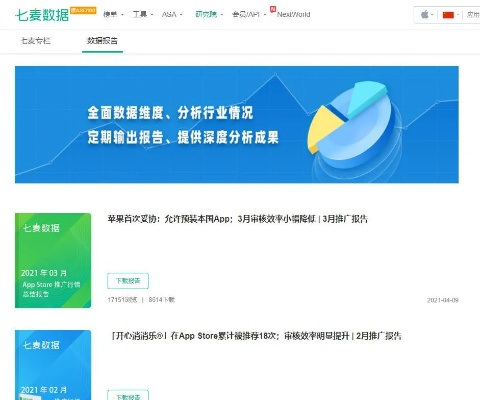This screenshot has height=400, width=480.
Task: Open the 2021年03月 green report thumbnail
Action: coord(53,260)
